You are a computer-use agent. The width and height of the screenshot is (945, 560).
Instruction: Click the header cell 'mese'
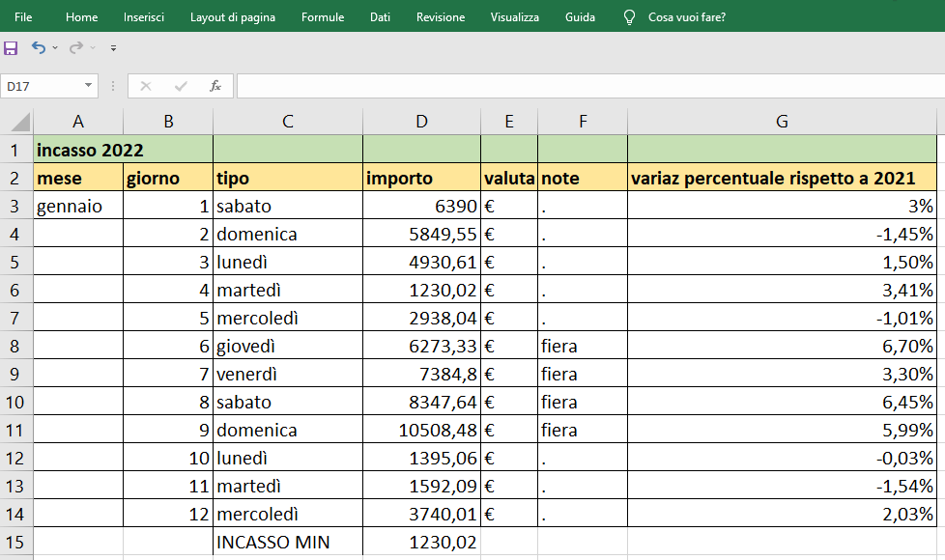pos(78,178)
